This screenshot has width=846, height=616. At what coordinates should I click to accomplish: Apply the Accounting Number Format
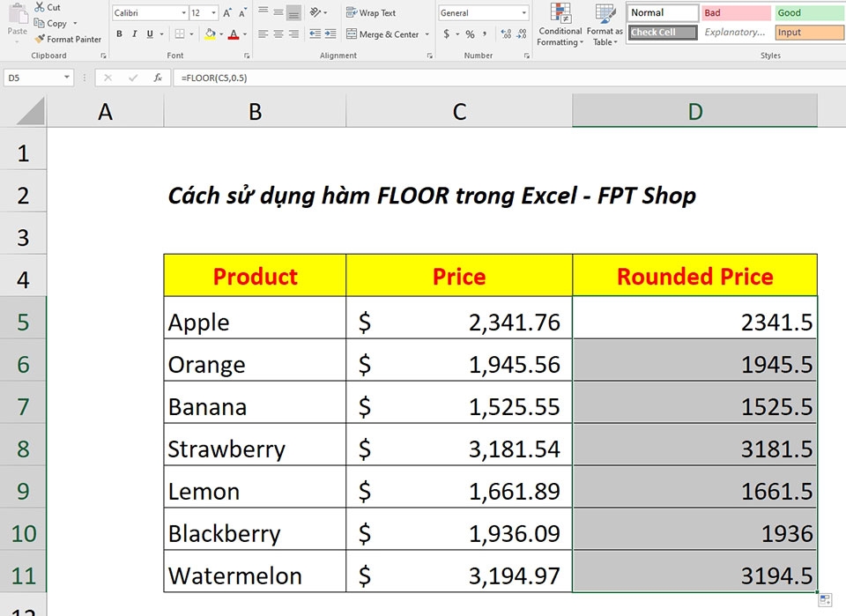(x=445, y=33)
